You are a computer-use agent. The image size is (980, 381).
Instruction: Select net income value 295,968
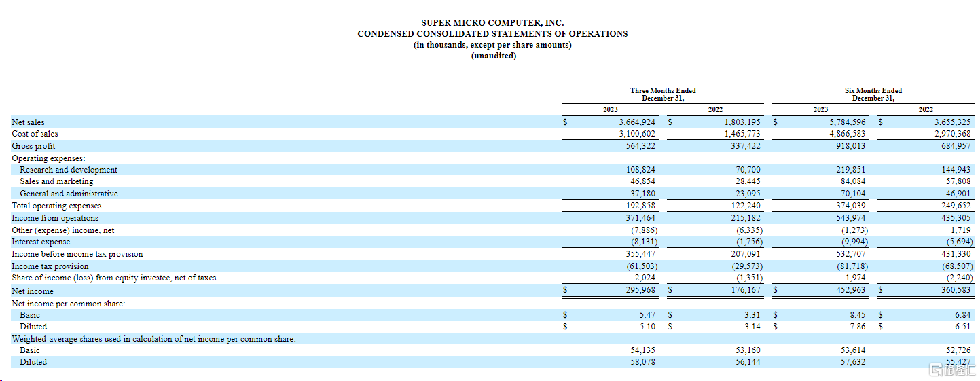640,291
